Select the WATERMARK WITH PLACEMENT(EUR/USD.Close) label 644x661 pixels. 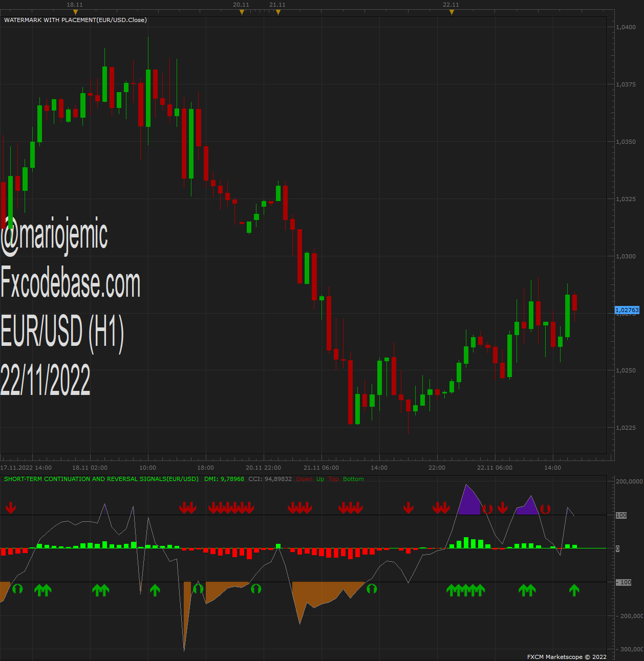tap(75, 20)
